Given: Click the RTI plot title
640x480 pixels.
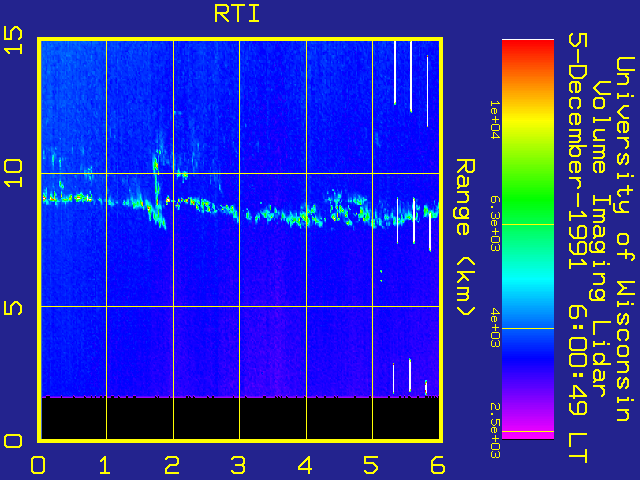Looking at the screenshot, I should tap(237, 14).
